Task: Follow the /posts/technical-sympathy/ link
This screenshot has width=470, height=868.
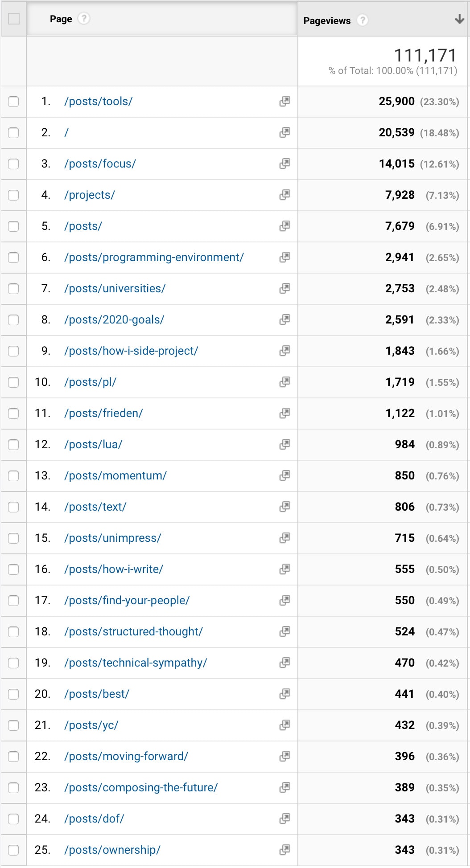Action: point(136,663)
